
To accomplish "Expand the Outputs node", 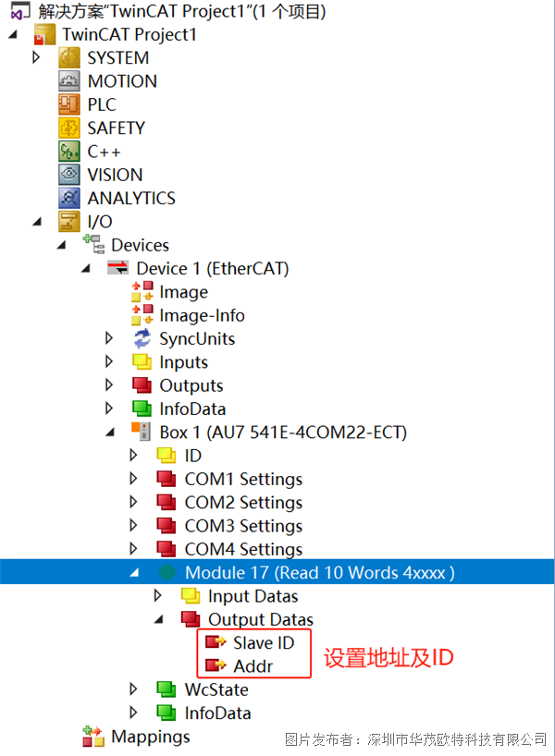I will pos(109,384).
